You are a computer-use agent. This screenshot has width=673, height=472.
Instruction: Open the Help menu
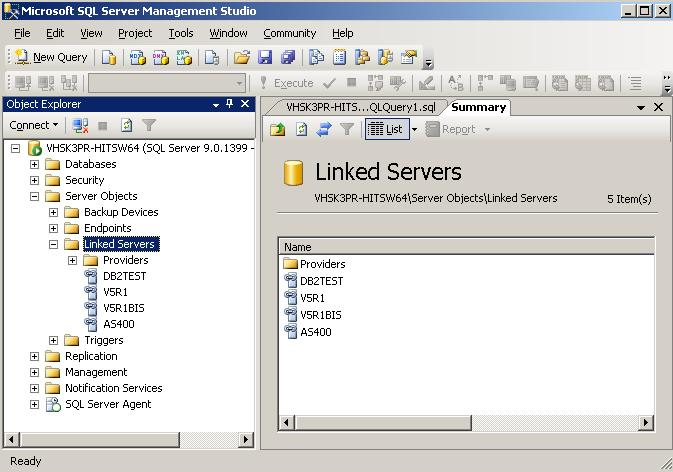(343, 33)
